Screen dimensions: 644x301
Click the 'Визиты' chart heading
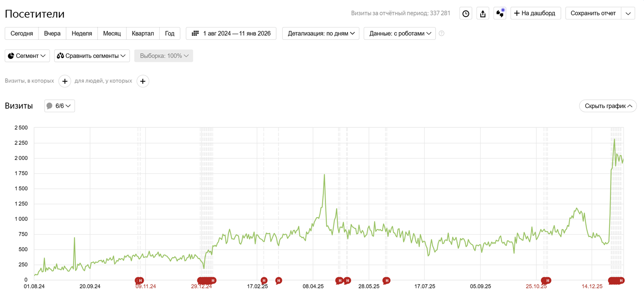19,106
